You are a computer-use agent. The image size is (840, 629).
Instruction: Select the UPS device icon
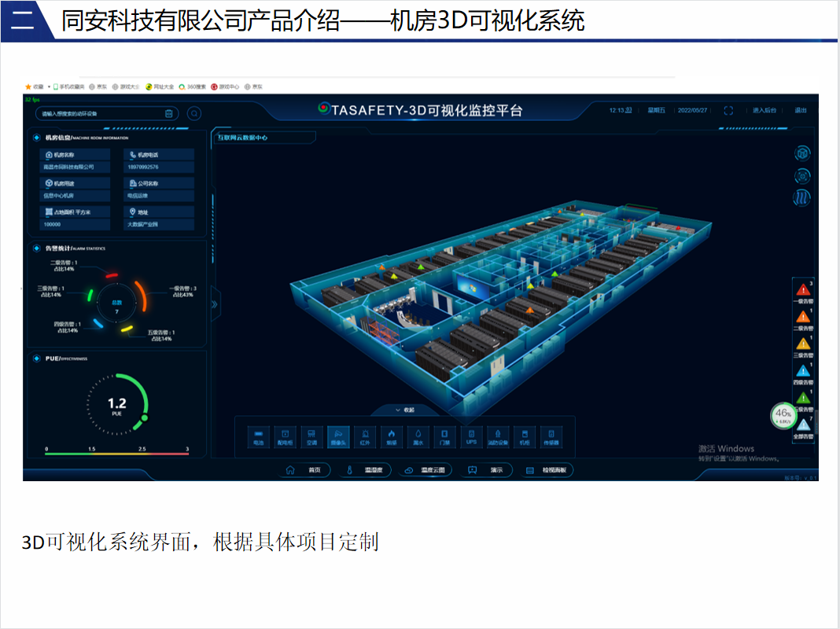click(471, 436)
